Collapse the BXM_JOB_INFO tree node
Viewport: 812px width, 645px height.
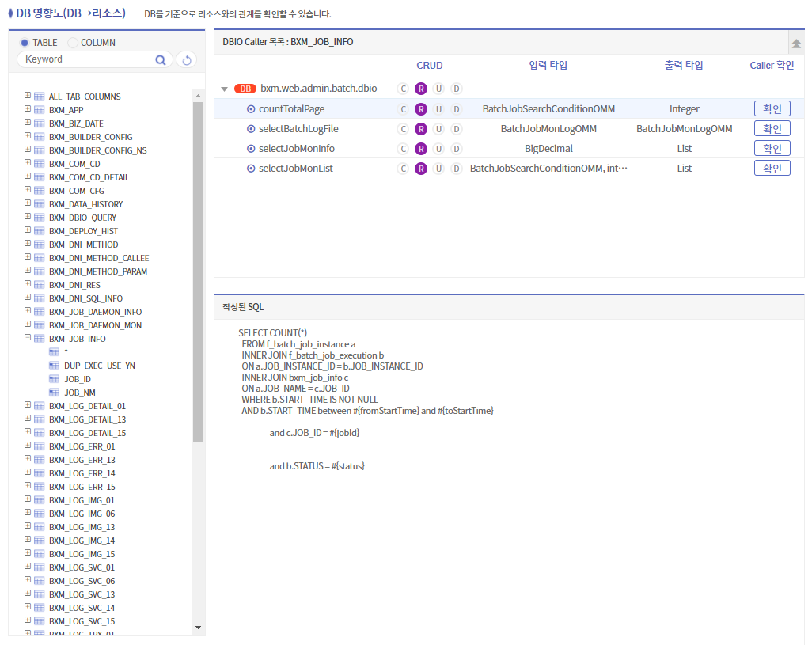pyautogui.click(x=28, y=337)
